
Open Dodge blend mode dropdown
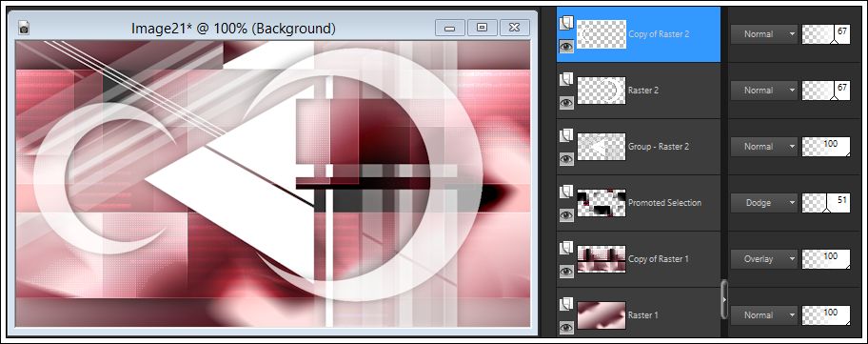pyautogui.click(x=764, y=203)
